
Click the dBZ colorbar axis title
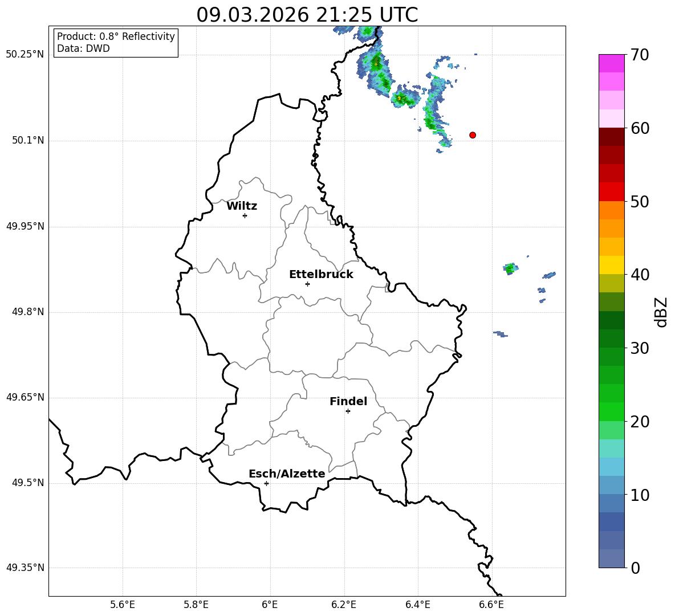pyautogui.click(x=662, y=312)
